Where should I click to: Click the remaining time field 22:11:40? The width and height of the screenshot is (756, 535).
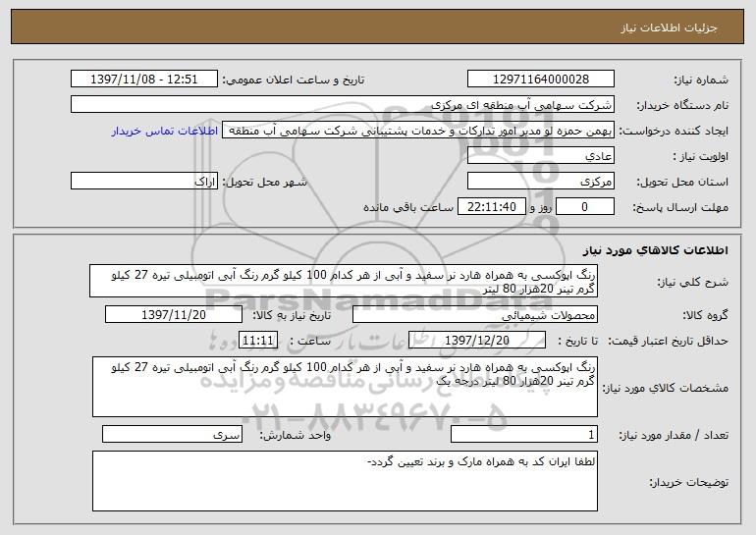491,207
